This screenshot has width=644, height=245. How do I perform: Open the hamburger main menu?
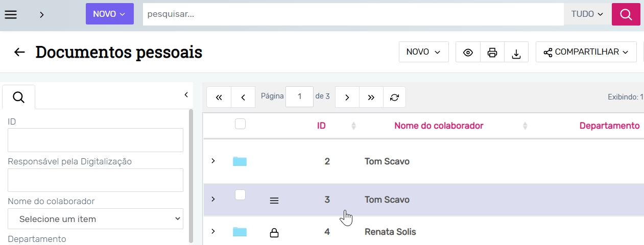click(11, 14)
